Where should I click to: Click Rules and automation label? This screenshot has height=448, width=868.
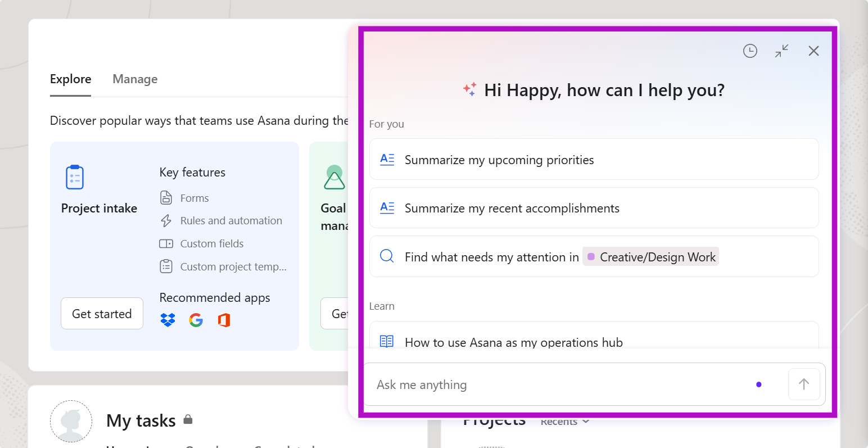coord(231,221)
